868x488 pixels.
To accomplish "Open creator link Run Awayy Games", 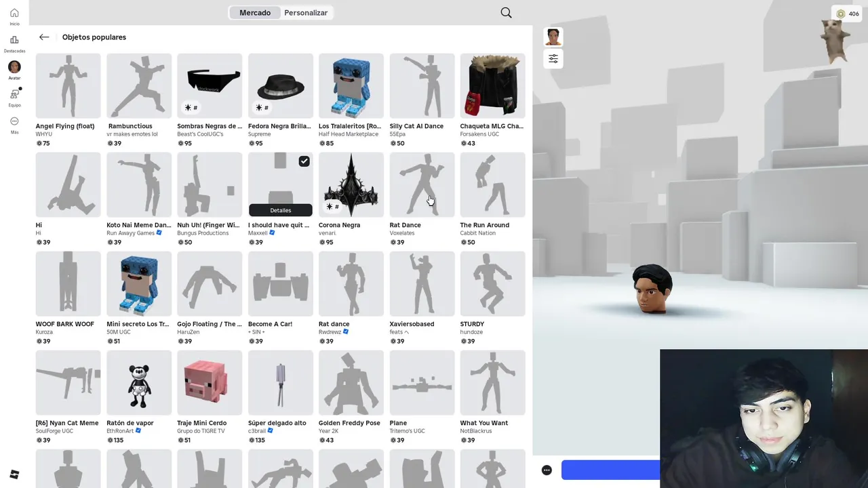I will 131,233.
